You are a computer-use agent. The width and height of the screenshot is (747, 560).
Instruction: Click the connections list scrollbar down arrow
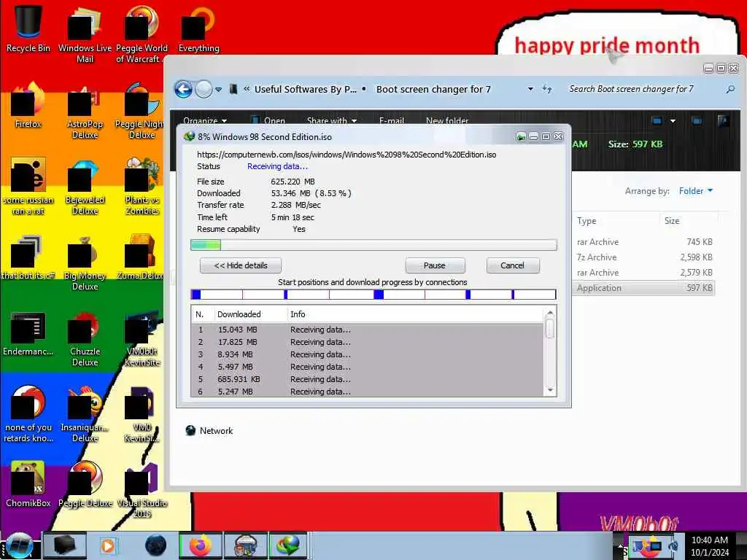click(550, 391)
